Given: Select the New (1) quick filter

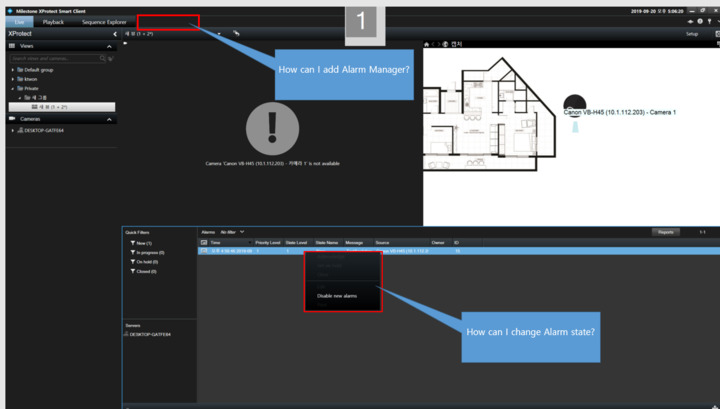Looking at the screenshot, I should pyautogui.click(x=140, y=243).
